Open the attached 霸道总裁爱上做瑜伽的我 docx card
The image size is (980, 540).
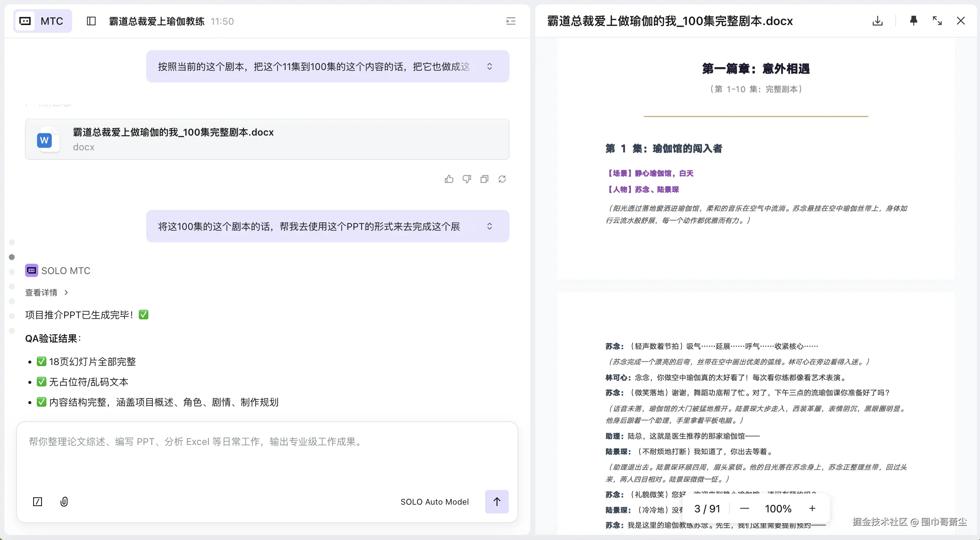click(267, 139)
